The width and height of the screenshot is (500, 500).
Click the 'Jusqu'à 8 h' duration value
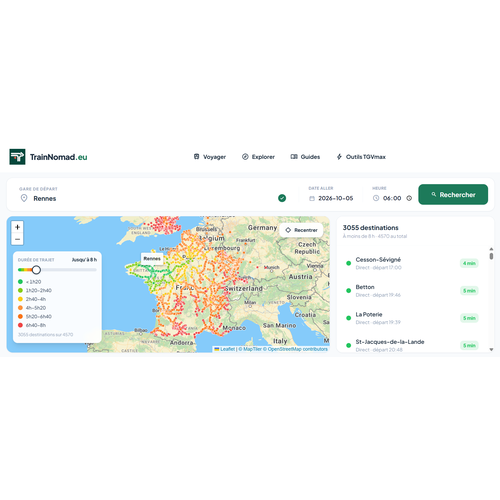84,260
